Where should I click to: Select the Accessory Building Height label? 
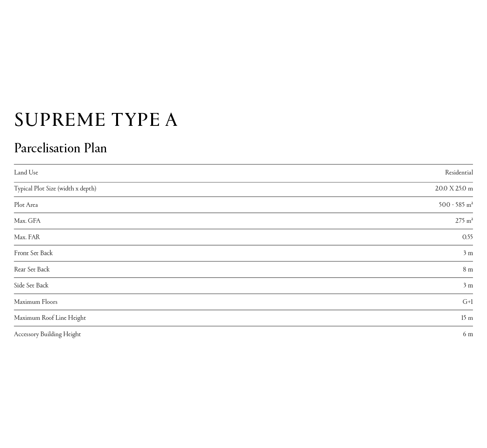48,334
